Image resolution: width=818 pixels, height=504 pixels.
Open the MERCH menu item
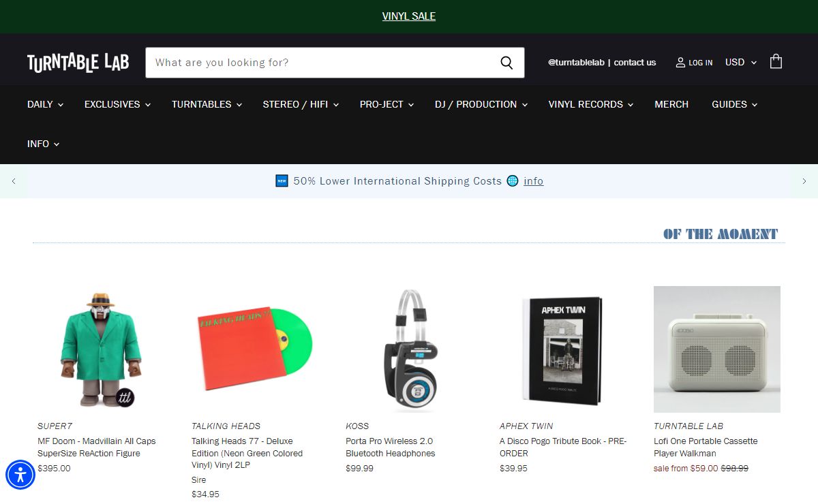click(671, 104)
